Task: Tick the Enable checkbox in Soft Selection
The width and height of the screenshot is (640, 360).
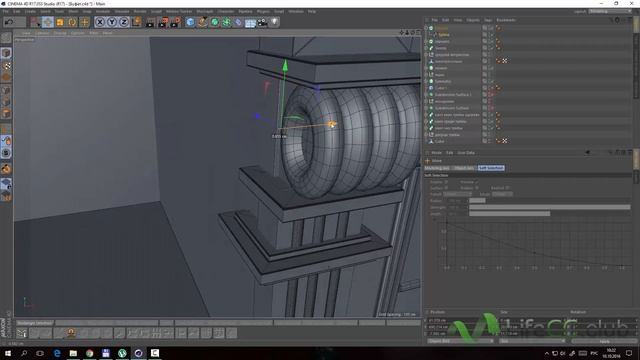Action: click(446, 182)
